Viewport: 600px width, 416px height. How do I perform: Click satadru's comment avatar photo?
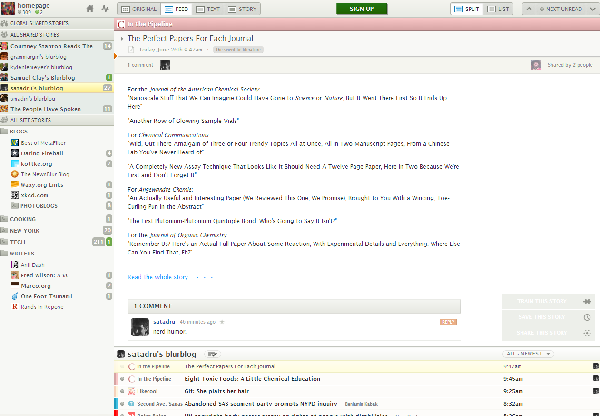click(x=140, y=327)
